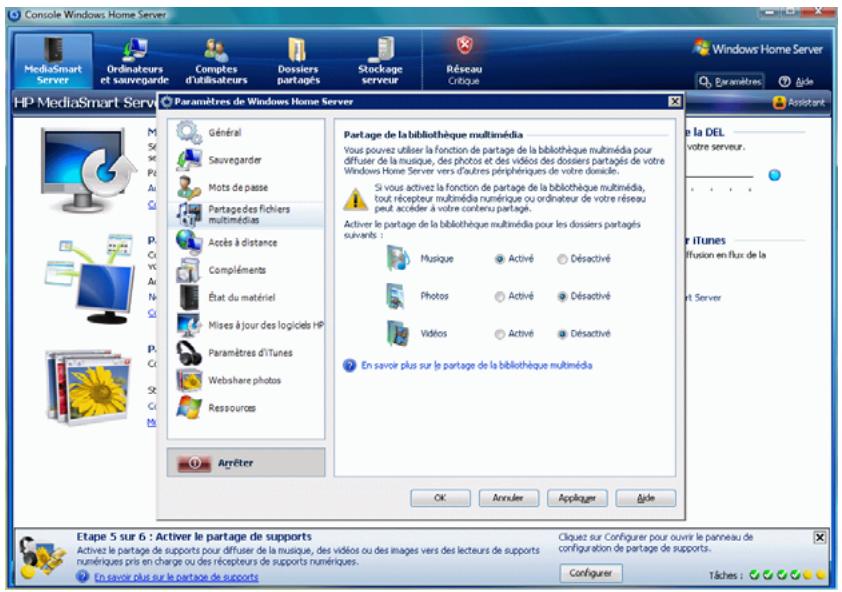
Task: Click the blue help icon beside En savoir plus
Action: [350, 366]
